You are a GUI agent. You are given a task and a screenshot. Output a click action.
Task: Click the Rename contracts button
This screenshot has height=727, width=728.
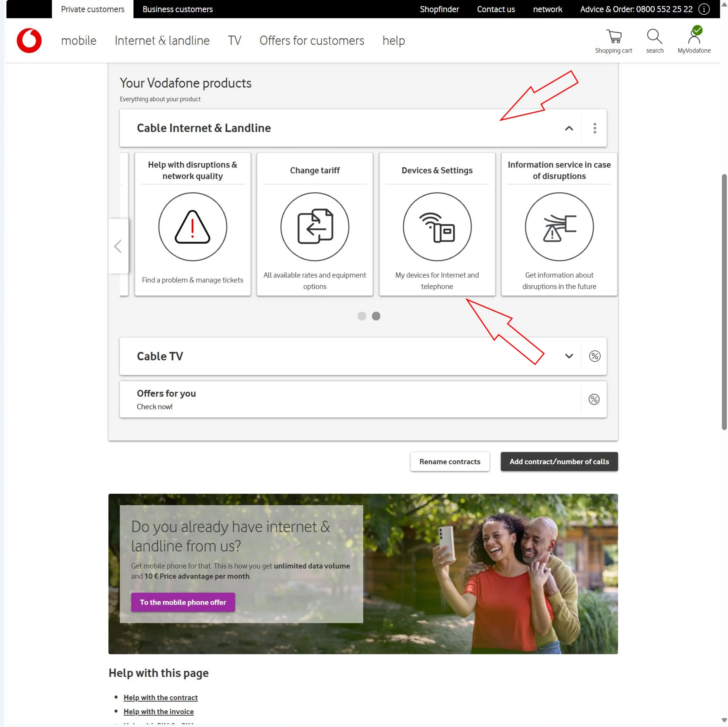450,461
